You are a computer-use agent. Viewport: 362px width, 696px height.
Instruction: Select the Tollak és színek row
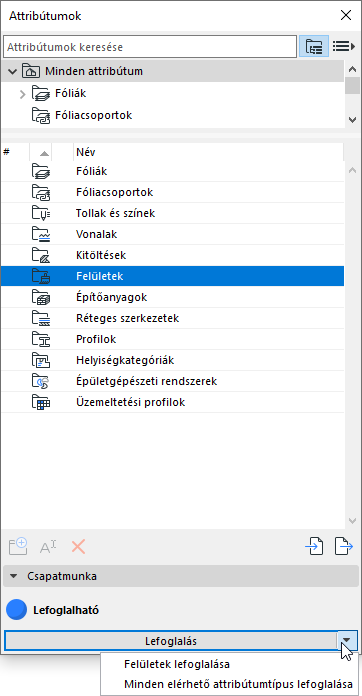pos(173,214)
